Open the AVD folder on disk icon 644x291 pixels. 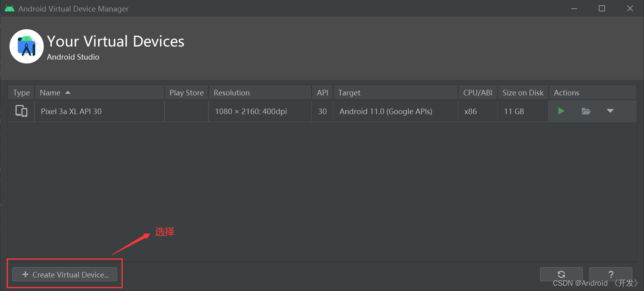pos(586,111)
